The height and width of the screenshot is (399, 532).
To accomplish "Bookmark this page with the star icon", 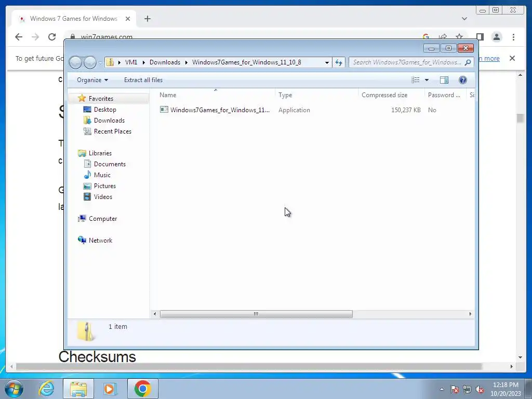I will tap(459, 37).
